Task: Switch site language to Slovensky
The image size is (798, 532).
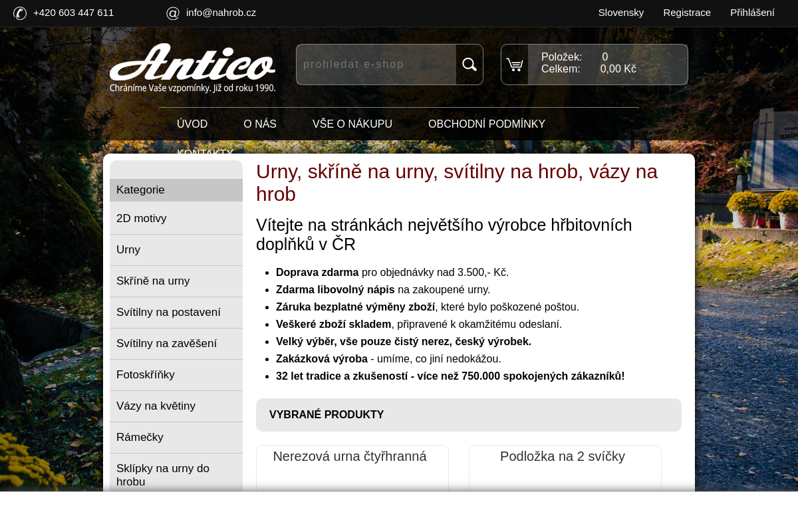Action: 621,12
